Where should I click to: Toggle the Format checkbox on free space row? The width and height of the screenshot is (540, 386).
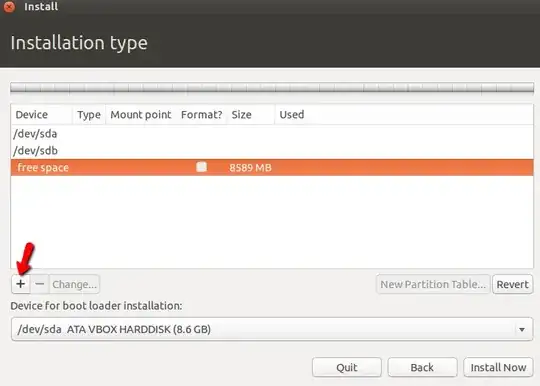coord(201,167)
